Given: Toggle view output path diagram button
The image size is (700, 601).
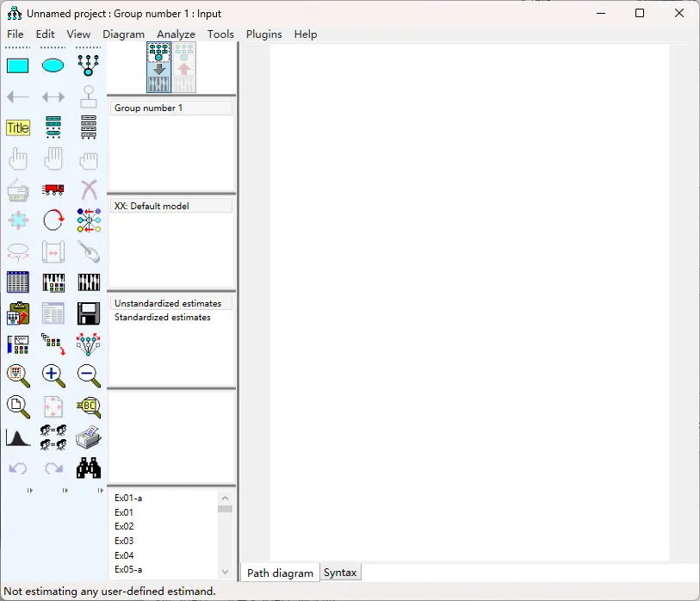Looking at the screenshot, I should [184, 67].
